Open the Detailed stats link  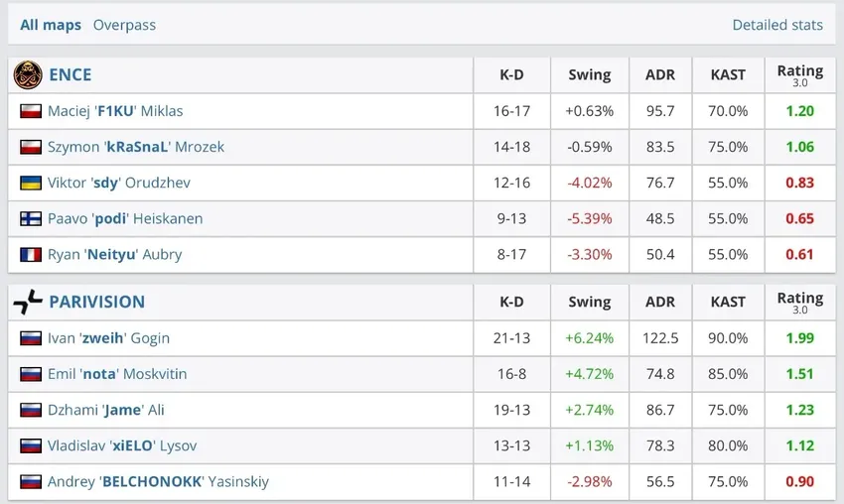777,25
